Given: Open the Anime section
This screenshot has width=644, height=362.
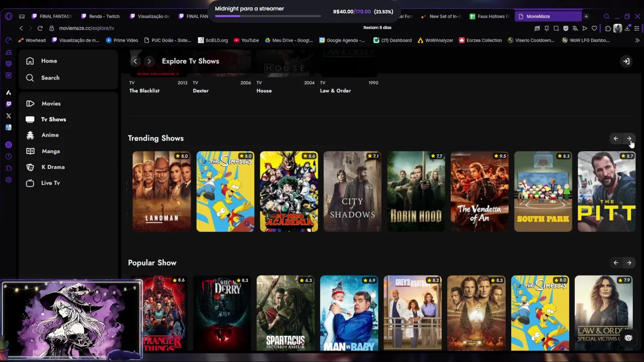Looking at the screenshot, I should click(50, 135).
